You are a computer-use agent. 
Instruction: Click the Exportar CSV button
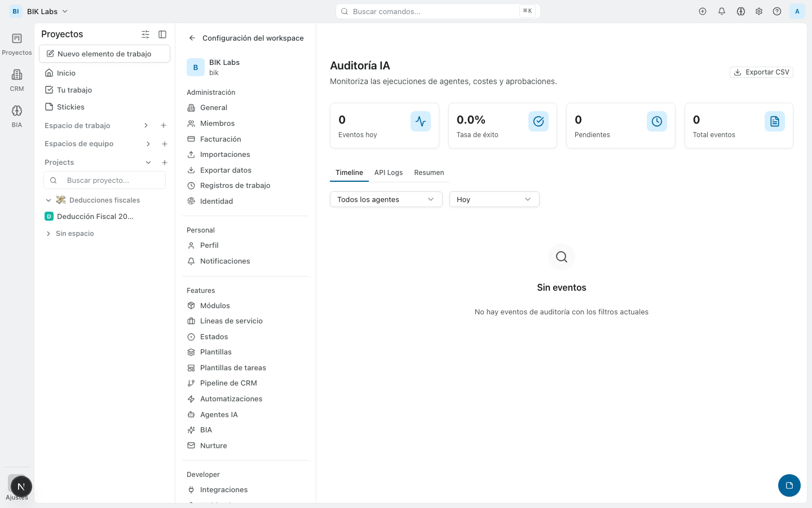point(761,72)
